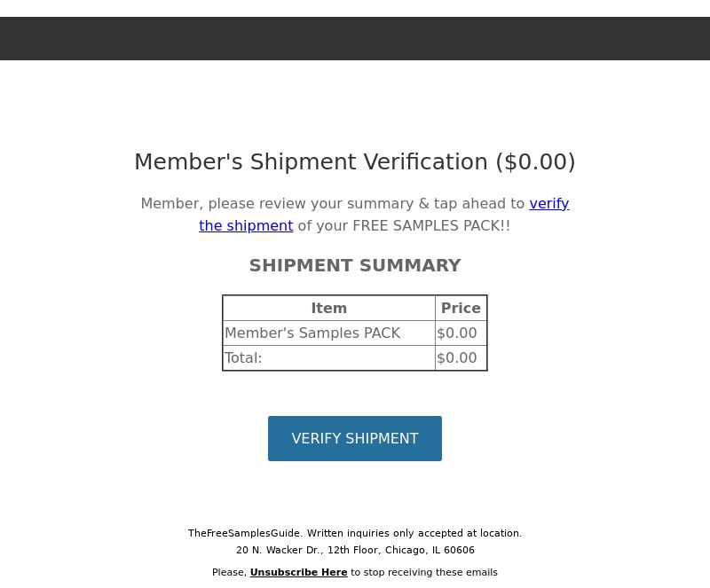Viewport: 710px width, 588px height.
Task: Click the dark header banner at top
Action: pos(354,38)
